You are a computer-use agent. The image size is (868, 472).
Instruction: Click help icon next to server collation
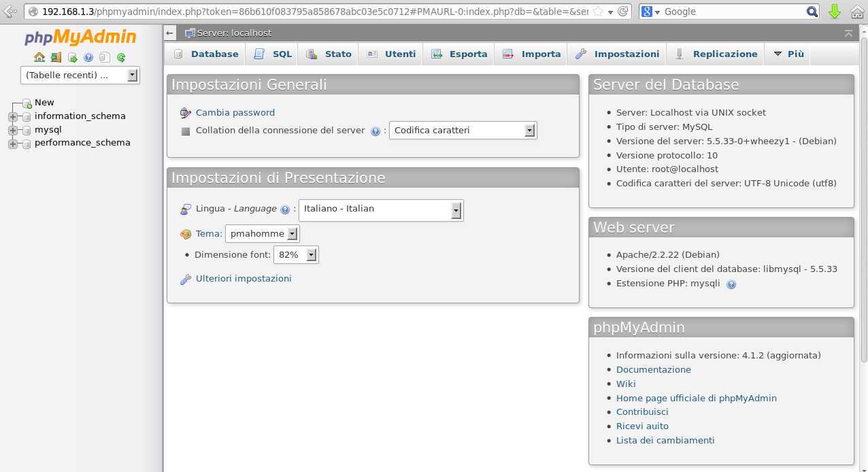(375, 131)
